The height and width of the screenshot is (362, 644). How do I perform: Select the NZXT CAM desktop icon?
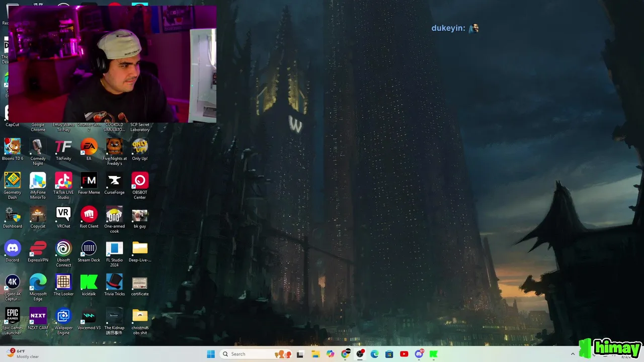(38, 319)
